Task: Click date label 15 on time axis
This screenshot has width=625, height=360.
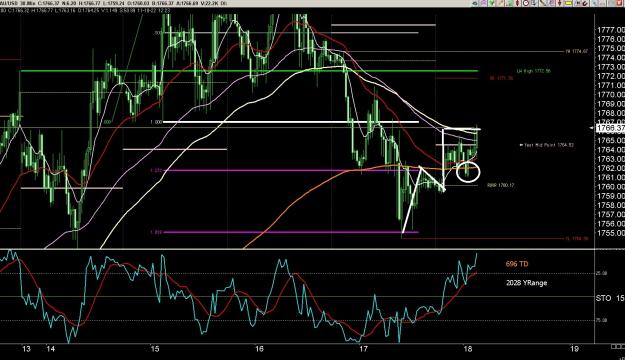Action: coord(155,349)
